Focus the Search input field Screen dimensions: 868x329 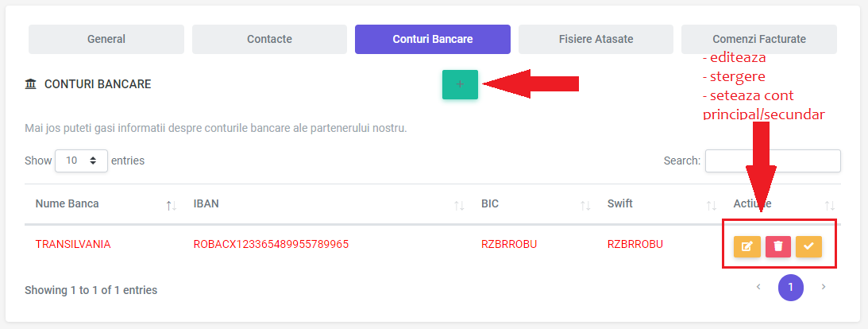point(773,161)
